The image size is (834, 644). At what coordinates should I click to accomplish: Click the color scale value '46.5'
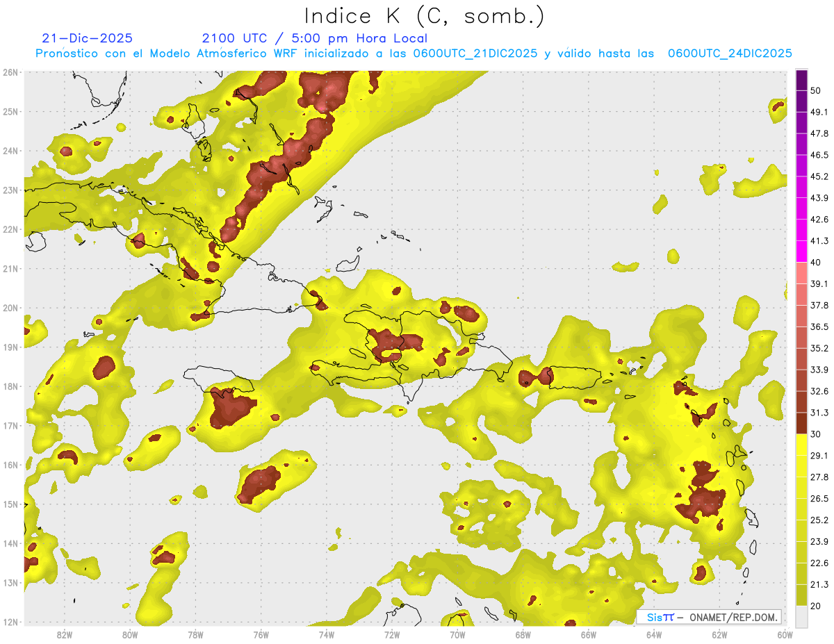[x=819, y=155]
